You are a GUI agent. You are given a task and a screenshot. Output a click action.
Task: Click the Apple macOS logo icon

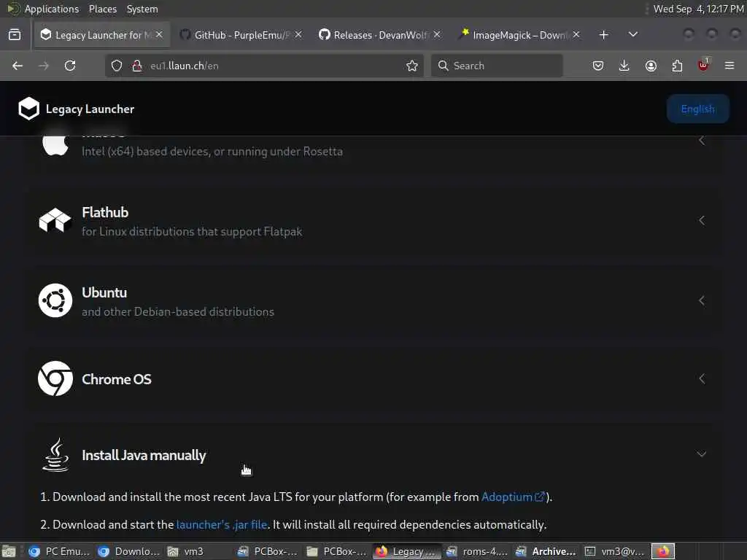[x=55, y=145]
